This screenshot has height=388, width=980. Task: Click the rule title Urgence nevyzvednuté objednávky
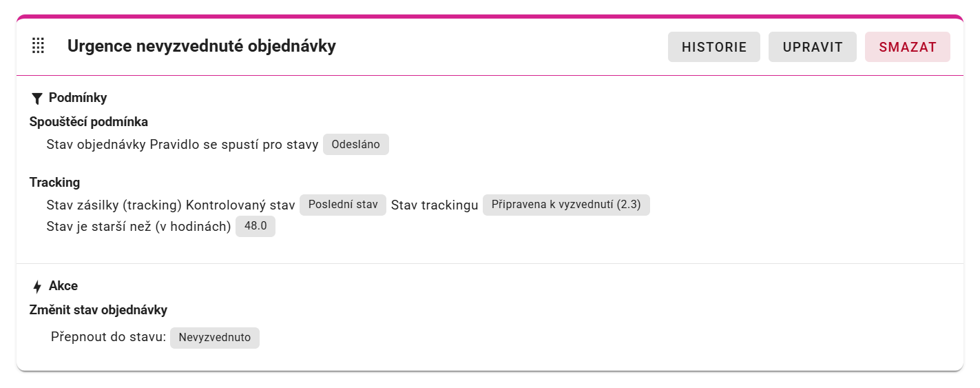(x=201, y=46)
